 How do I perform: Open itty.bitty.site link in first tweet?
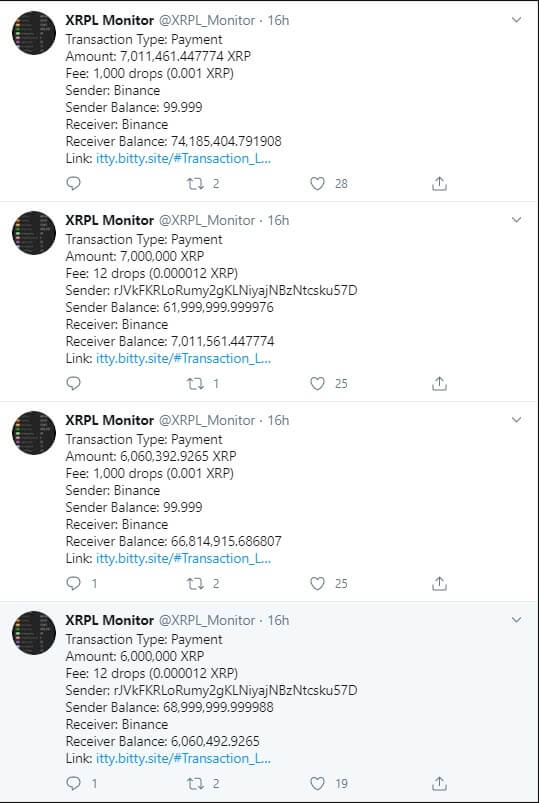(x=183, y=158)
